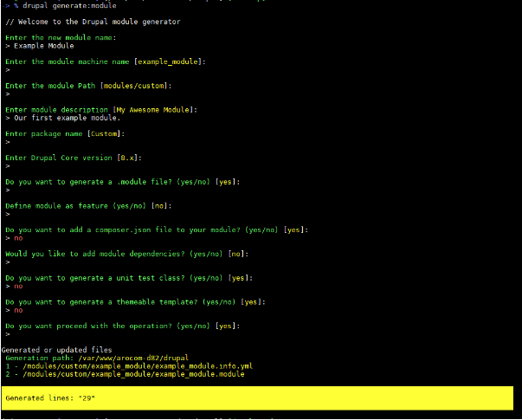Click the unit test class question
The image size is (522, 420).
point(128,278)
